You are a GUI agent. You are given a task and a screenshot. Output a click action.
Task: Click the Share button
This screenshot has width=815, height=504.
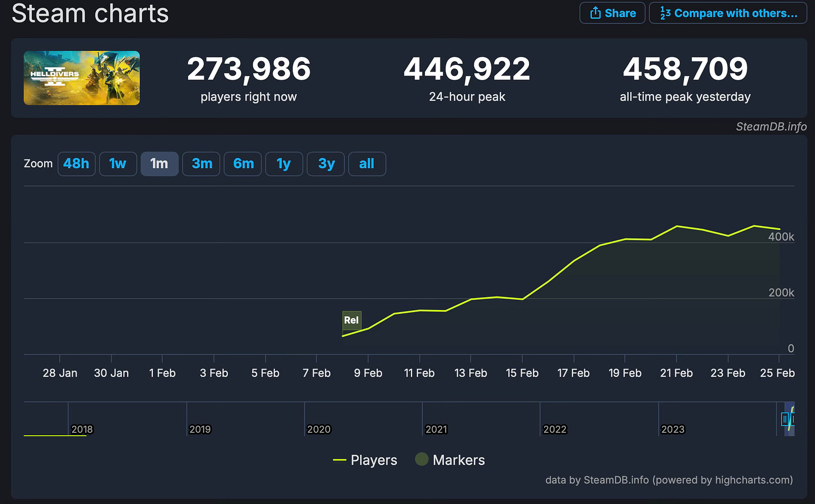tap(612, 13)
